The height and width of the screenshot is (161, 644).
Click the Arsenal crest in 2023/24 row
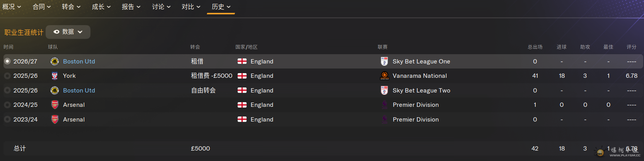pyautogui.click(x=55, y=120)
